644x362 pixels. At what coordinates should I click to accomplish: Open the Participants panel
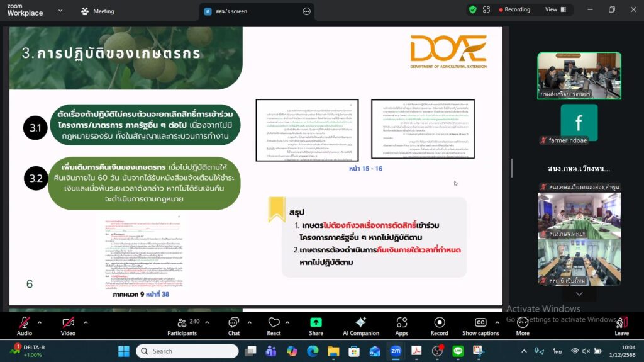click(182, 325)
